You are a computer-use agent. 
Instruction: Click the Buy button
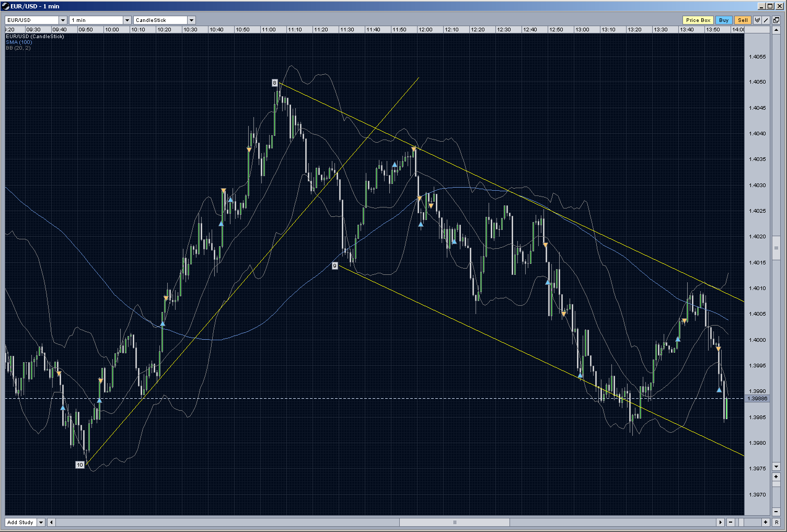724,20
